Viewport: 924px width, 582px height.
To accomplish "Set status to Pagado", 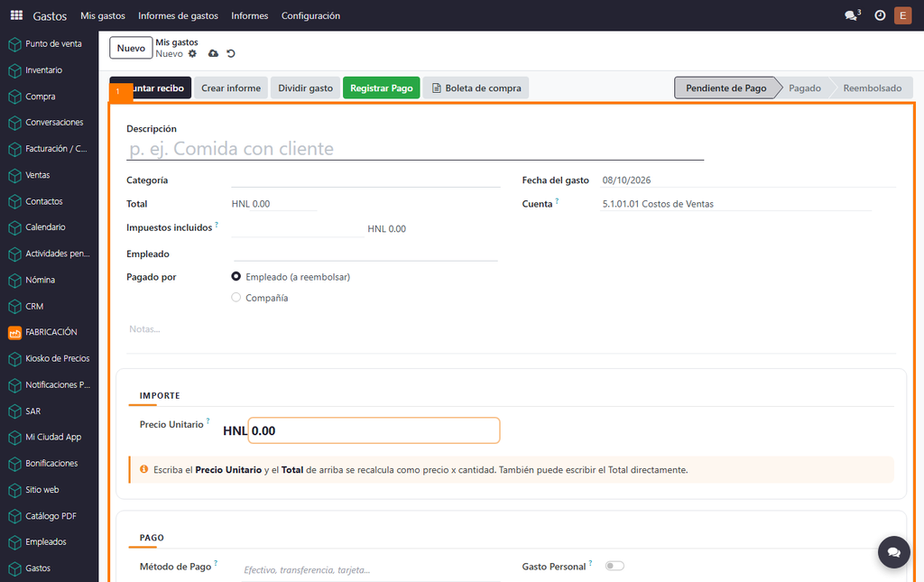I will tap(804, 88).
